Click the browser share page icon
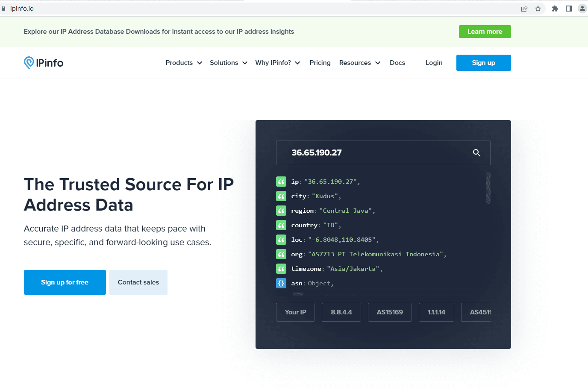The width and height of the screenshot is (588, 390). pyautogui.click(x=524, y=9)
